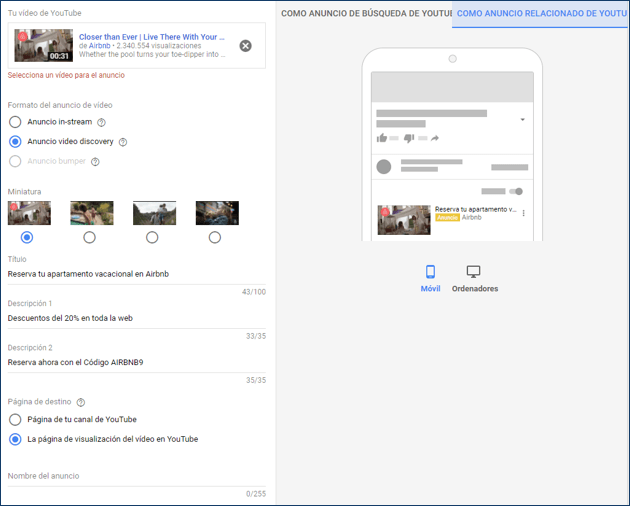Open the Closer than Ever video title link

(151, 37)
